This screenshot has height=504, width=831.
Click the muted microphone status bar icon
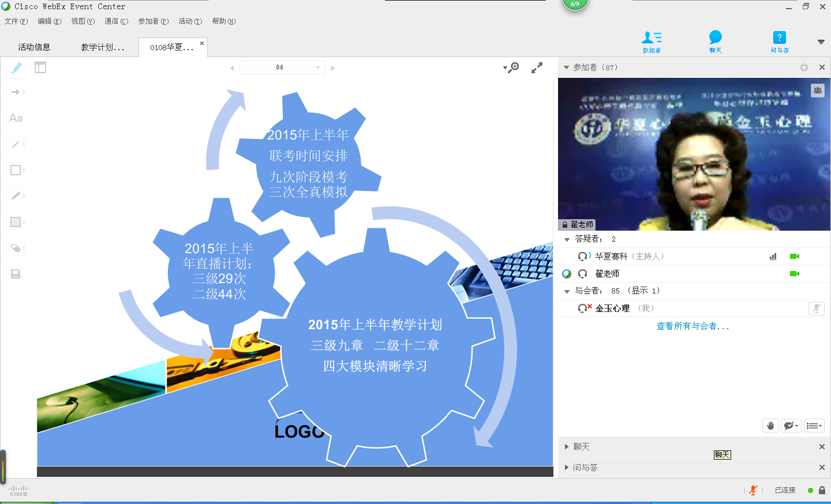pos(753,490)
